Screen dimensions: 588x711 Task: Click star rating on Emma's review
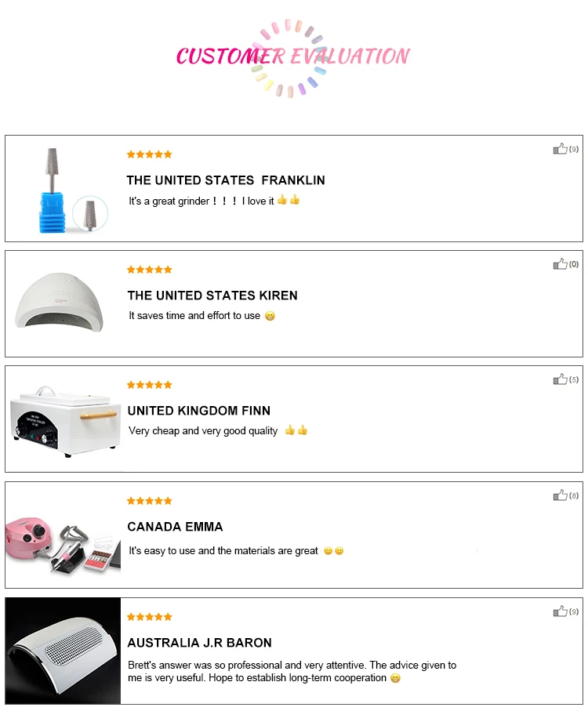point(149,501)
